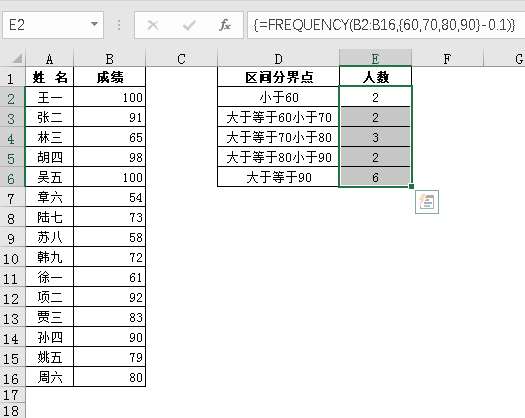Expand the Name Box dropdown arrow
This screenshot has height=418, width=525.
tap(94, 24)
